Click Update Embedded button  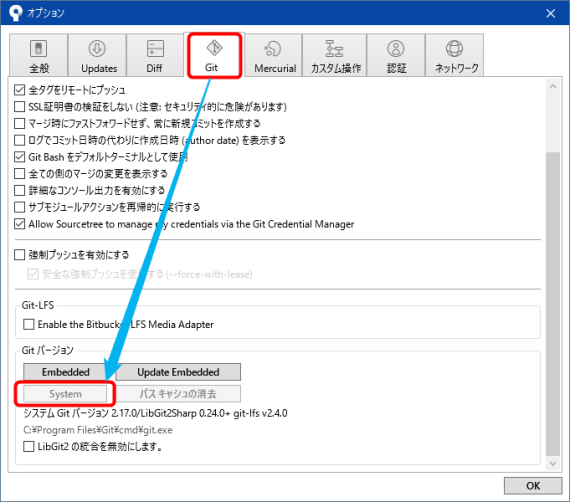pyautogui.click(x=178, y=372)
